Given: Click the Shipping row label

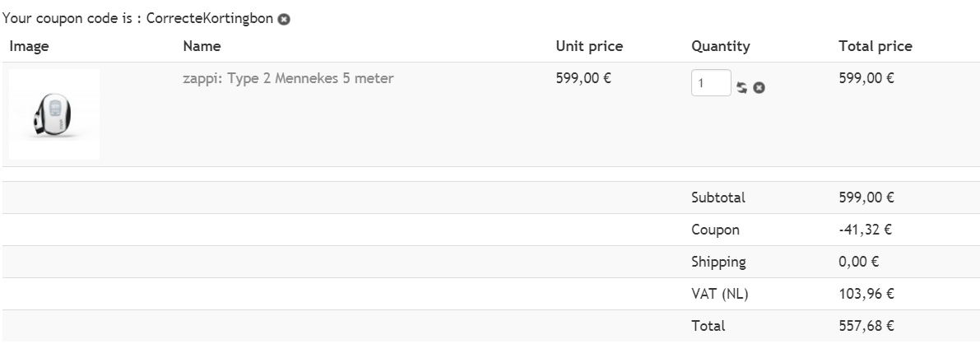Looking at the screenshot, I should pyautogui.click(x=719, y=262).
